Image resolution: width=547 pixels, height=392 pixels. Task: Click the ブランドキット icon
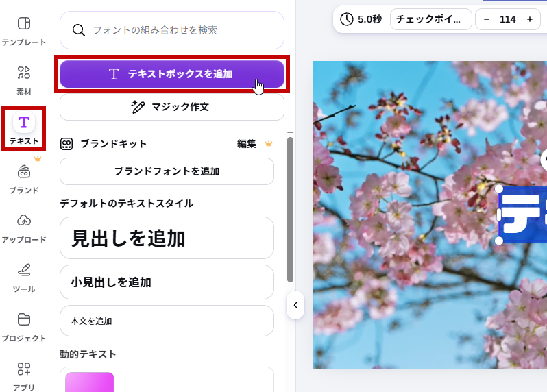pos(66,144)
